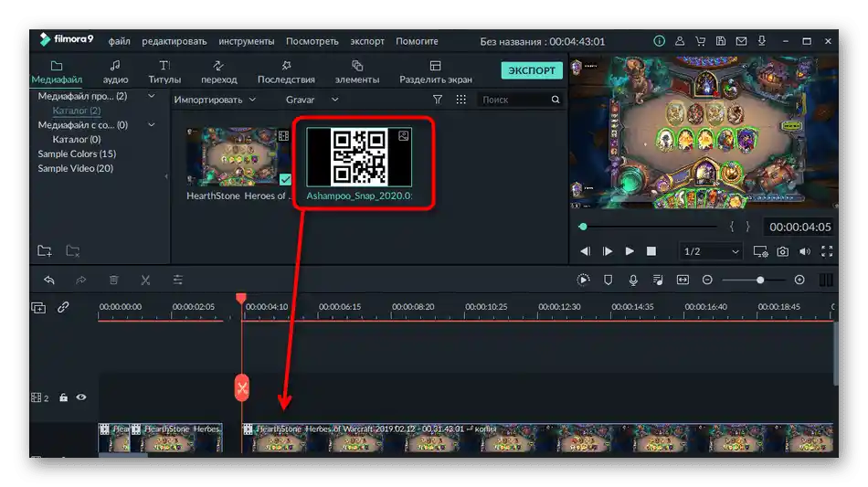Select Sample Colors (15)

(77, 154)
